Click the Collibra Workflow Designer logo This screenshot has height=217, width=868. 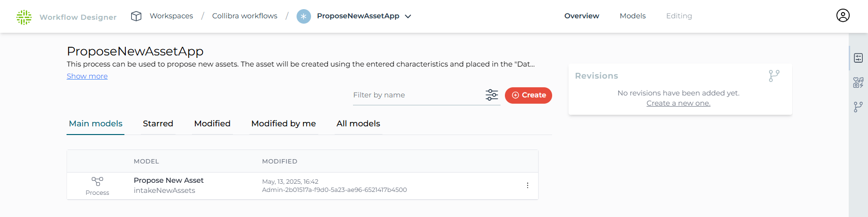click(24, 17)
